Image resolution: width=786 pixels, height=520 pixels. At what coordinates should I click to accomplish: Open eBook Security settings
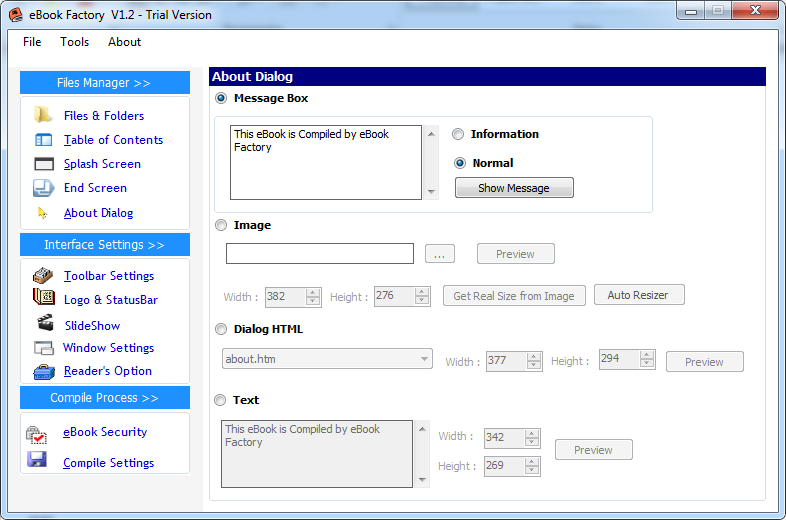[x=105, y=432]
